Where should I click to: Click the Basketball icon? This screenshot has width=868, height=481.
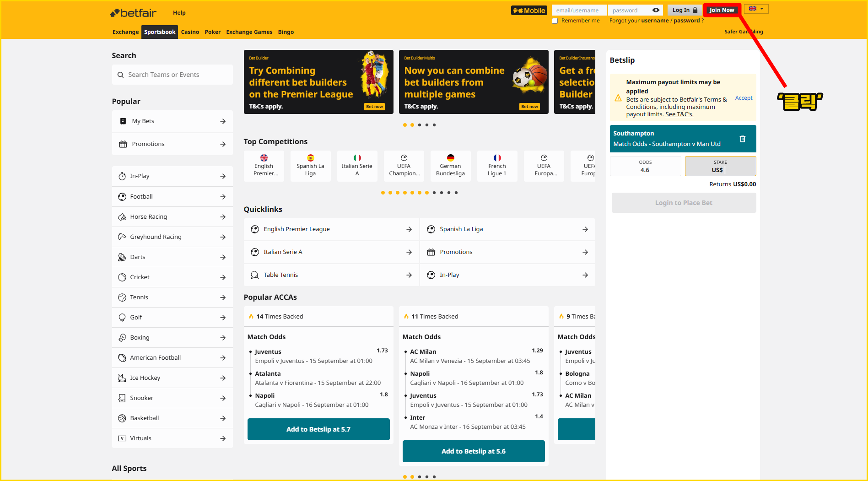pyautogui.click(x=122, y=418)
